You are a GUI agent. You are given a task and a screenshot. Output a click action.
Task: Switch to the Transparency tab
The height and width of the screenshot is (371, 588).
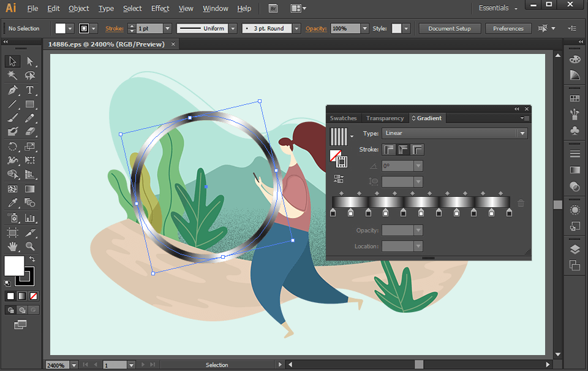pyautogui.click(x=385, y=118)
